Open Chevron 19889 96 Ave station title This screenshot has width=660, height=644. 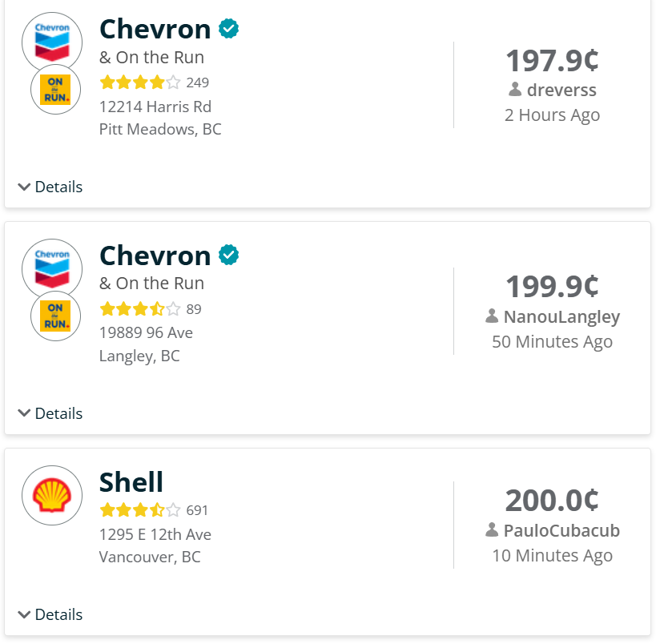click(155, 256)
